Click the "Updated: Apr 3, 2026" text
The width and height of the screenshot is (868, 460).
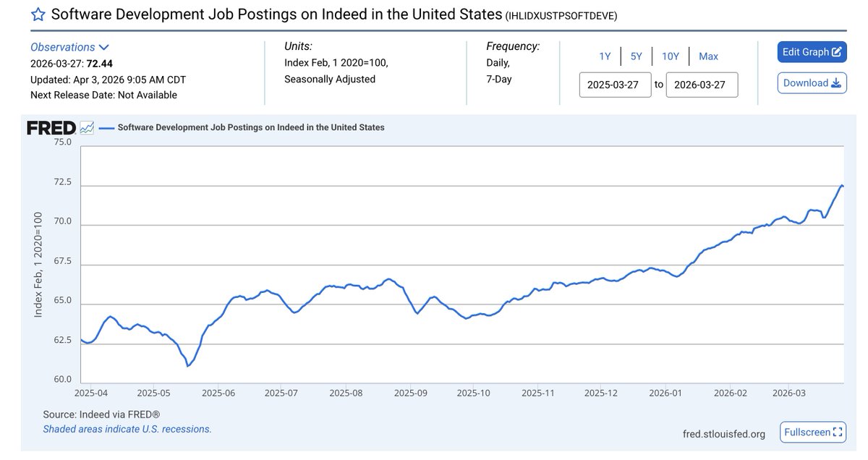tap(77, 80)
